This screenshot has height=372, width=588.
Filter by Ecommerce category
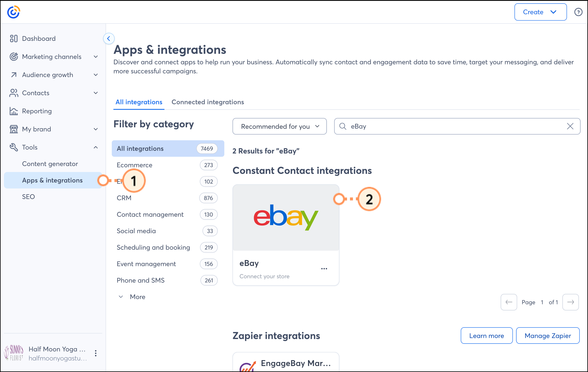[168, 165]
